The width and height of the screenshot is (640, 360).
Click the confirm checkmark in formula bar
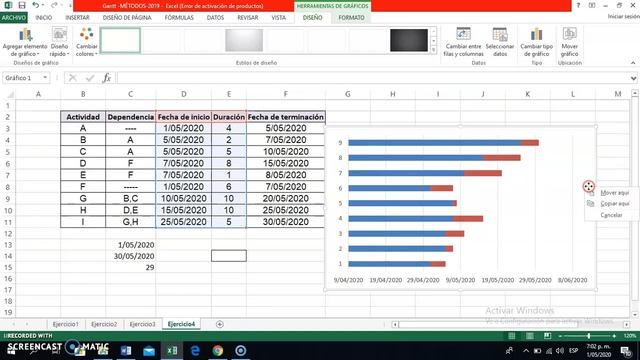tap(90, 78)
